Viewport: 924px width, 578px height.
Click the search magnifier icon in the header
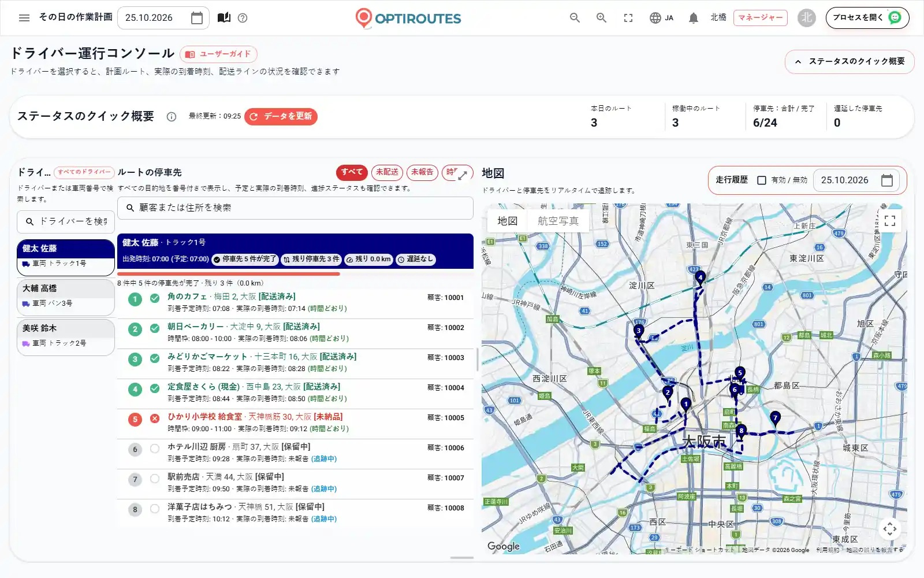click(x=575, y=18)
